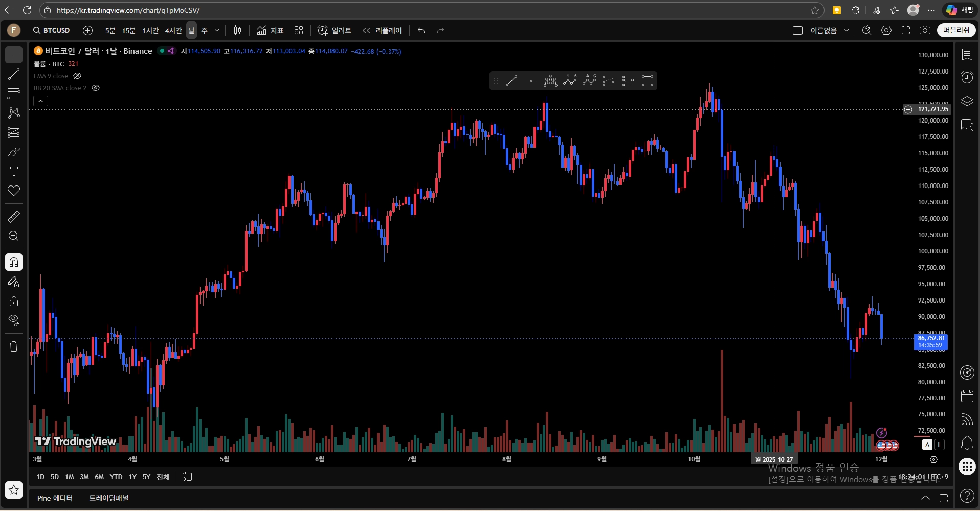Open the timezone menu at 18:24:01 UTC+9
This screenshot has width=980, height=511.
click(x=923, y=477)
